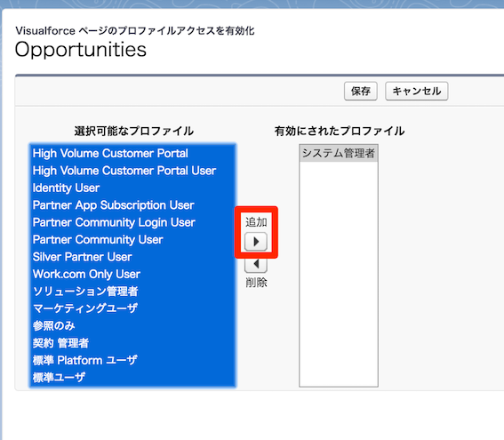Click the remove left-arrow button
504x440 pixels.
[x=256, y=265]
